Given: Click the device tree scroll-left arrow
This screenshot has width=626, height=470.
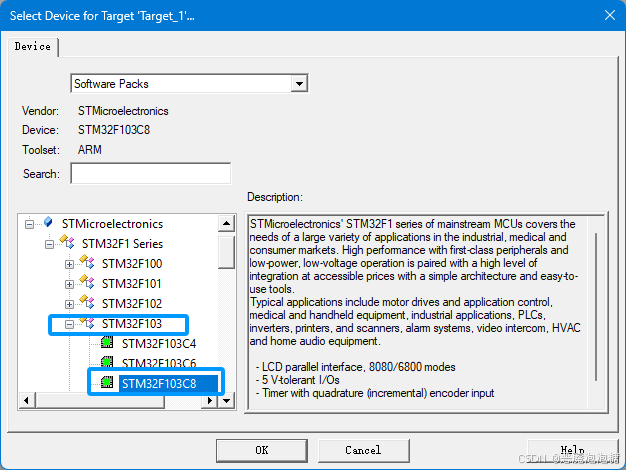Looking at the screenshot, I should click(27, 400).
